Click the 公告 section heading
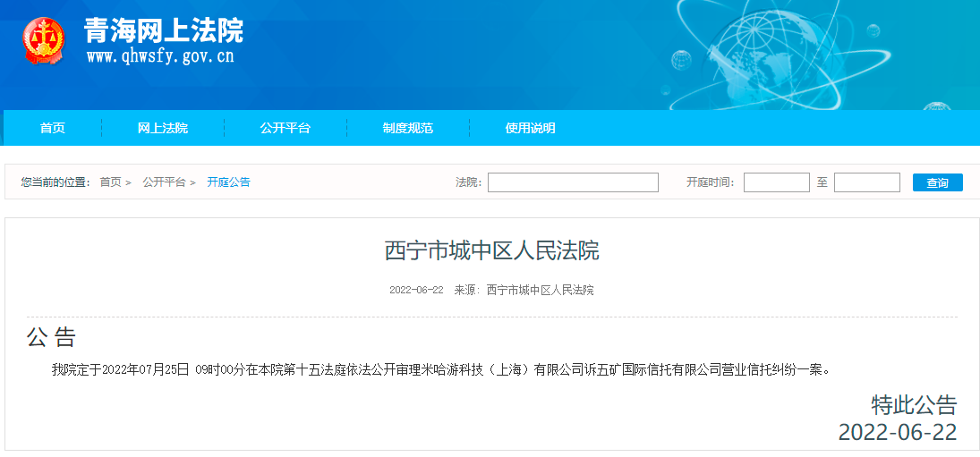Viewport: 980px width, 457px height. tap(52, 337)
